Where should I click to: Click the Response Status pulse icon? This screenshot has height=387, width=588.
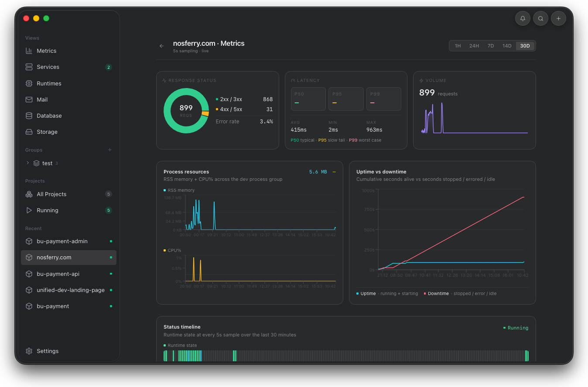164,81
